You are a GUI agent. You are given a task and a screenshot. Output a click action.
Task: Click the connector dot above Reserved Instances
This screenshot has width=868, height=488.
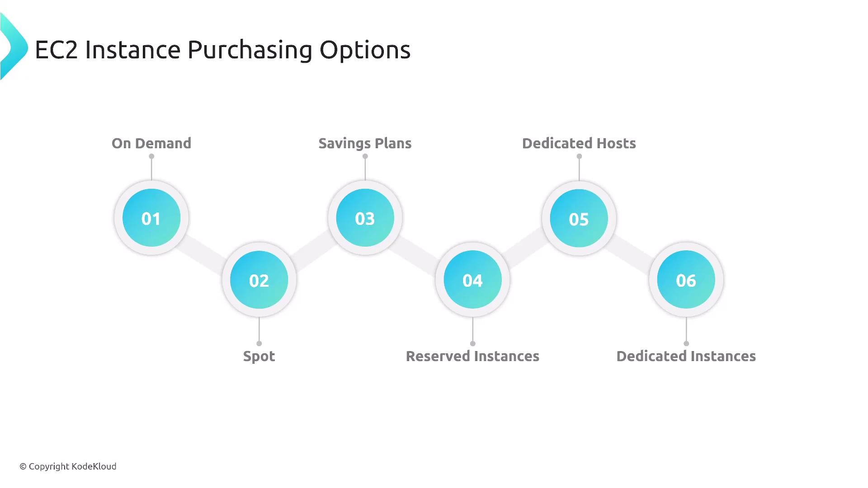472,343
